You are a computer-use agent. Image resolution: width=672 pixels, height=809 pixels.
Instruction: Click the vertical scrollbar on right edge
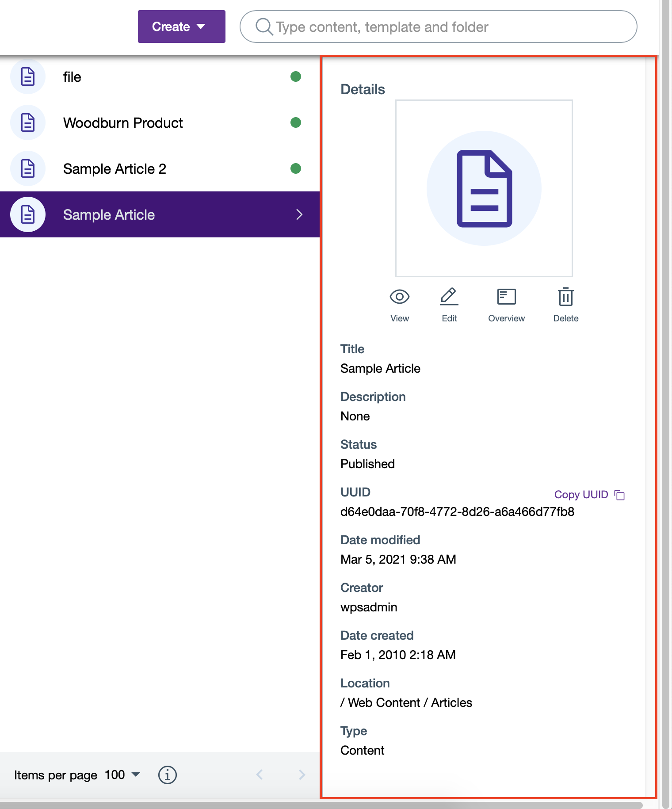666,404
